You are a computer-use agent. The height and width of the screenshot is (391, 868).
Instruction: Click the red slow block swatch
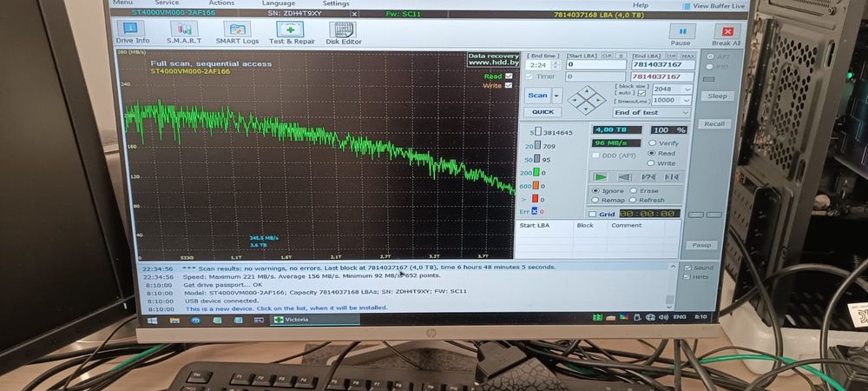coord(536,199)
